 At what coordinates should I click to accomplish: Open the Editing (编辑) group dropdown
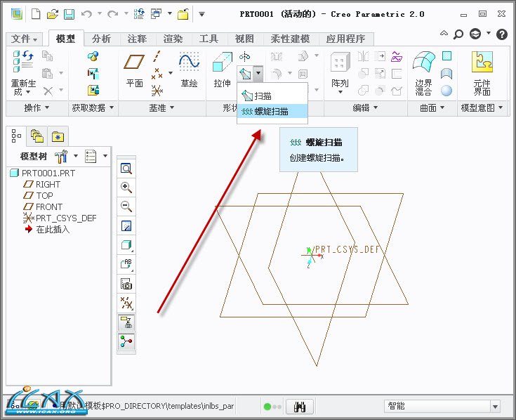click(365, 107)
